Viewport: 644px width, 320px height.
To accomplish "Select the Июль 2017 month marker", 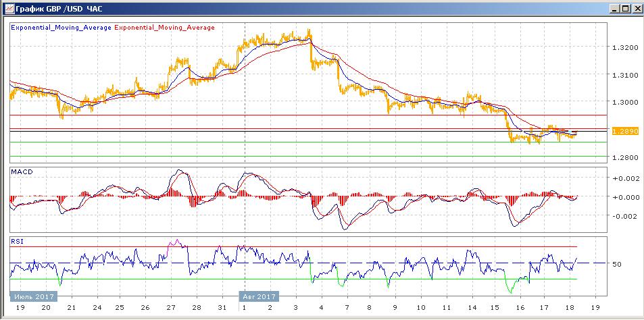I will point(33,296).
